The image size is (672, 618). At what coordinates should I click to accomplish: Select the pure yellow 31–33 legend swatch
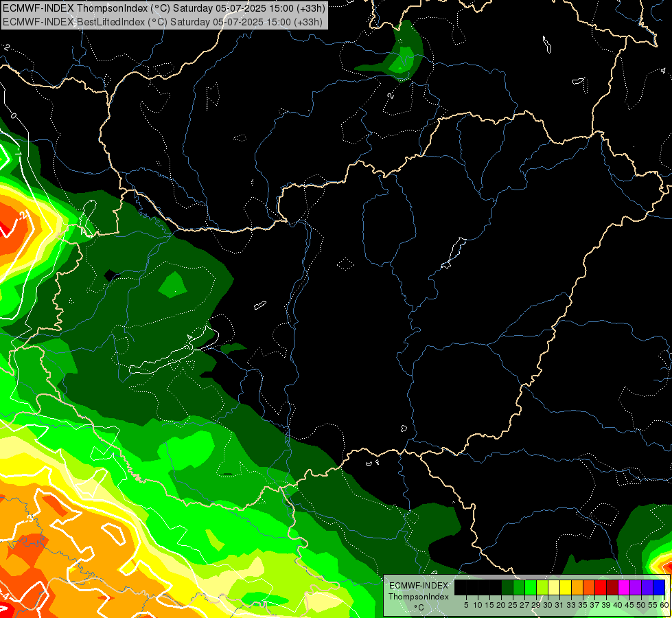click(566, 587)
